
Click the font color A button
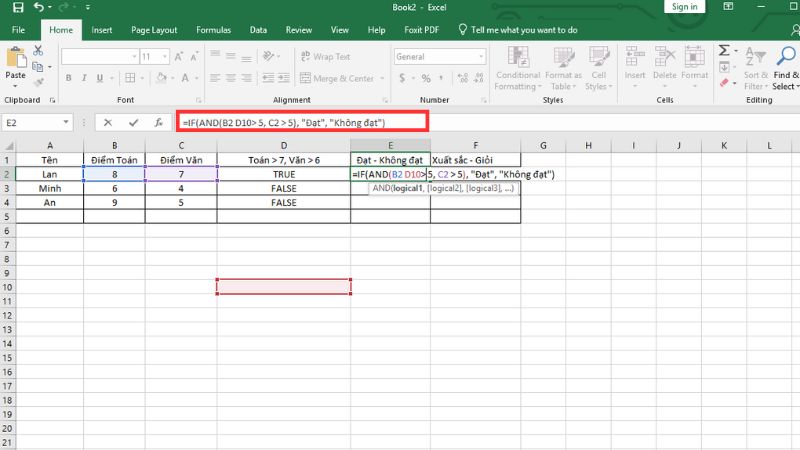coord(185,78)
